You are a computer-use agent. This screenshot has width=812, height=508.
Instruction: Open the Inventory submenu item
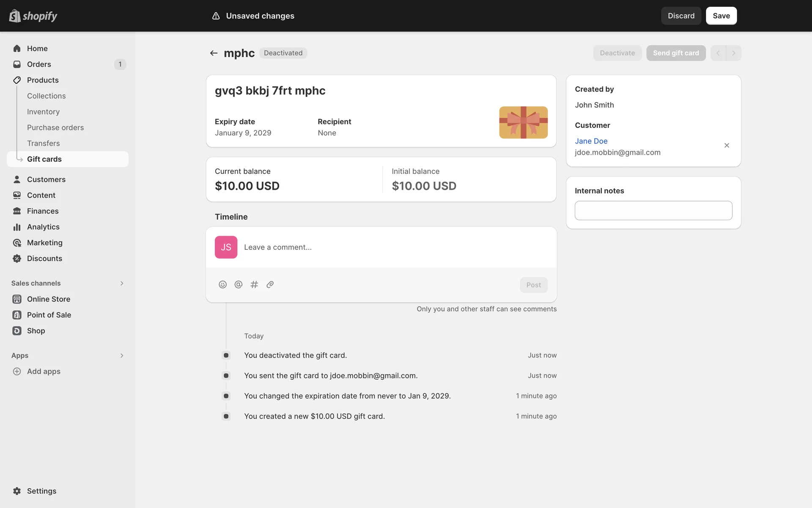pyautogui.click(x=43, y=112)
